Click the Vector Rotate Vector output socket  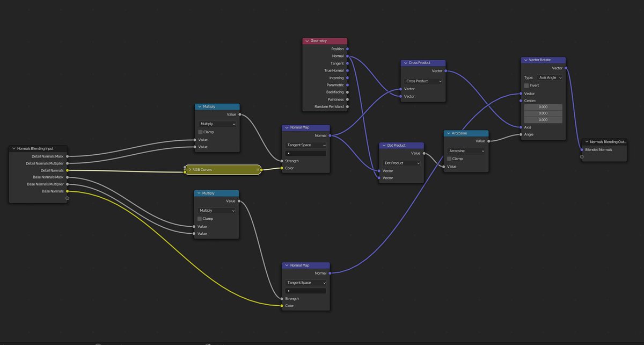(566, 68)
